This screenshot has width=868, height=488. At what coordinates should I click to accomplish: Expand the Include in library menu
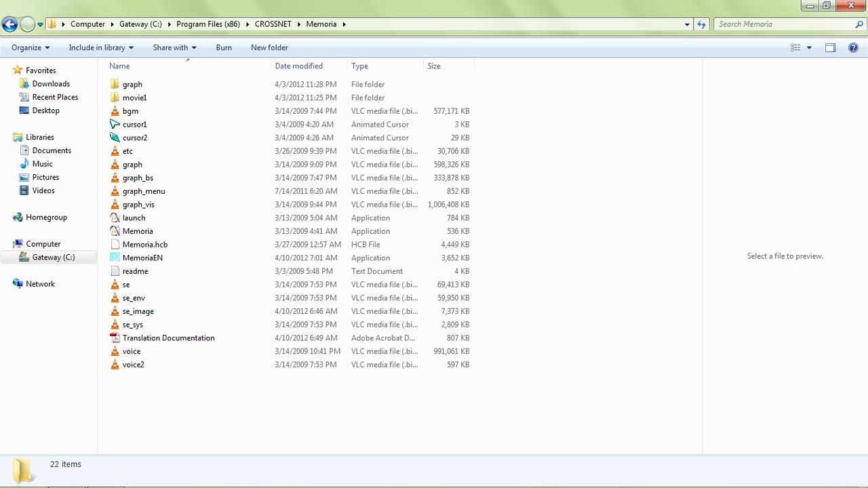pyautogui.click(x=100, y=47)
